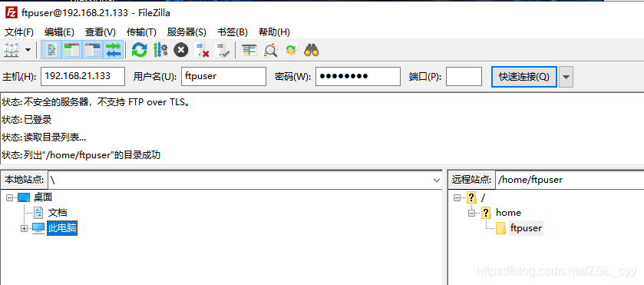Toggle the local directory tree display
The image size is (644, 285).
tap(72, 50)
